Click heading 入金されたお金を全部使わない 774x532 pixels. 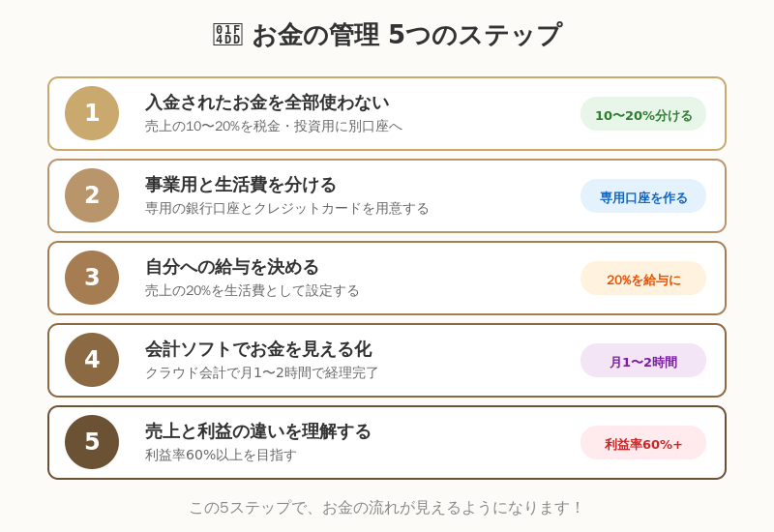pyautogui.click(x=267, y=103)
